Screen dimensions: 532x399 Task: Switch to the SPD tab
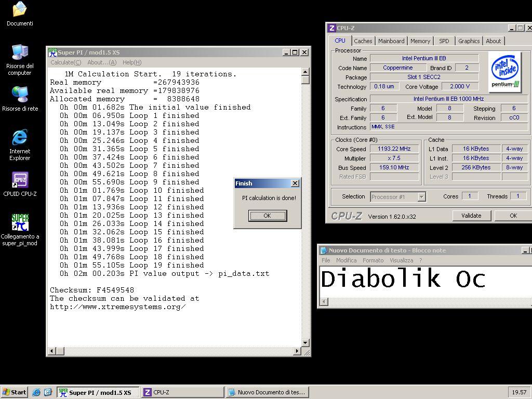pyautogui.click(x=444, y=41)
